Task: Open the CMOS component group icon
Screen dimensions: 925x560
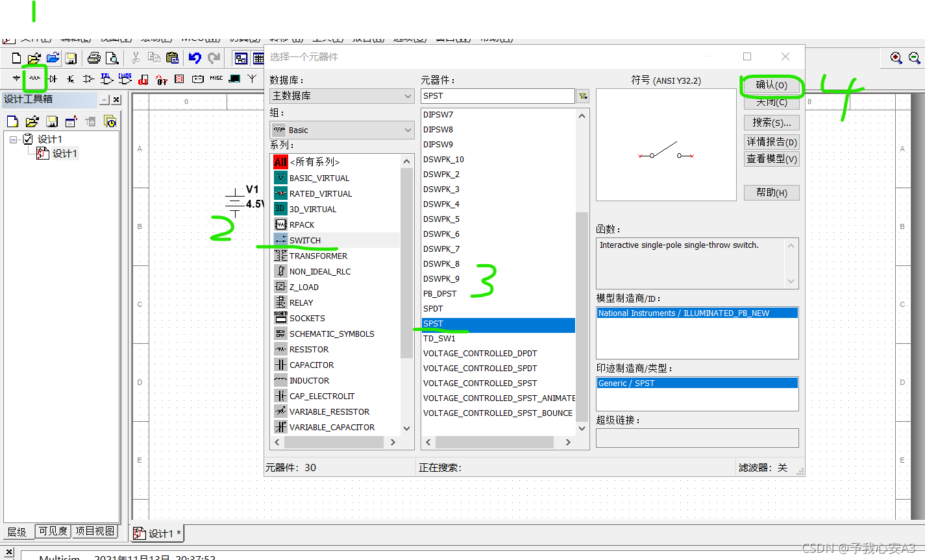Action: click(125, 79)
